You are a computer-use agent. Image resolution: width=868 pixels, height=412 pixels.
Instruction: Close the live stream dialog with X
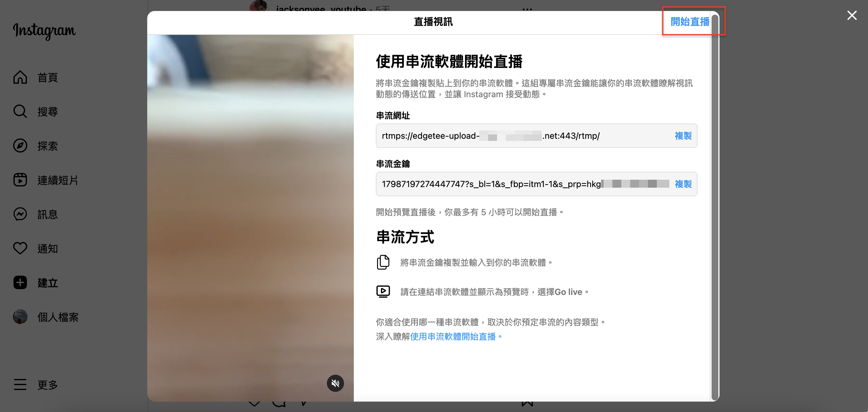point(851,15)
